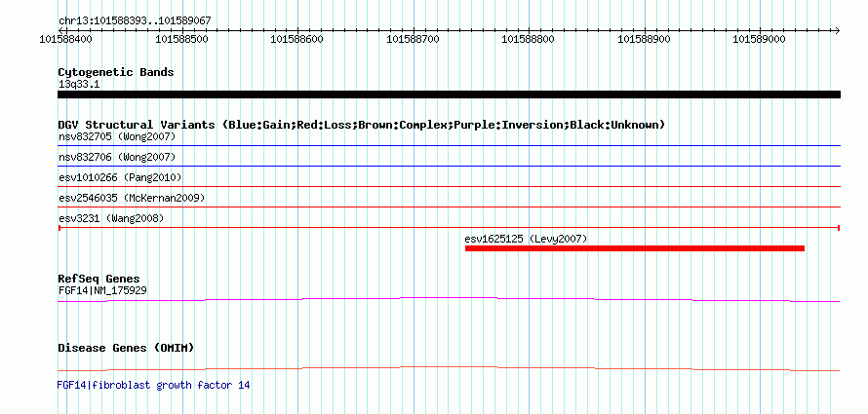Click ruler tick label 101588800
The width and height of the screenshot is (868, 414).
(528, 39)
